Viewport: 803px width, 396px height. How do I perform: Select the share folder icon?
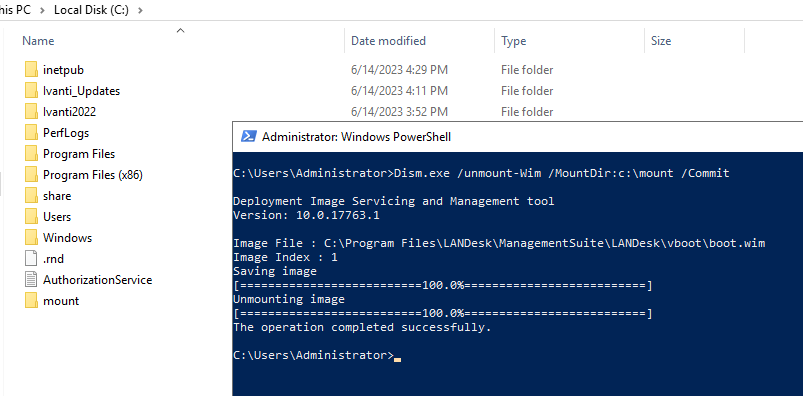[x=31, y=196]
